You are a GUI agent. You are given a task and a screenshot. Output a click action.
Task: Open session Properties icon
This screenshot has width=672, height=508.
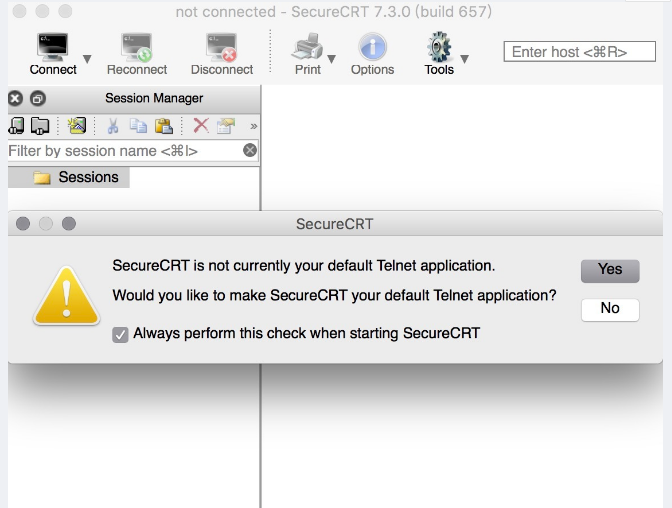tap(226, 126)
